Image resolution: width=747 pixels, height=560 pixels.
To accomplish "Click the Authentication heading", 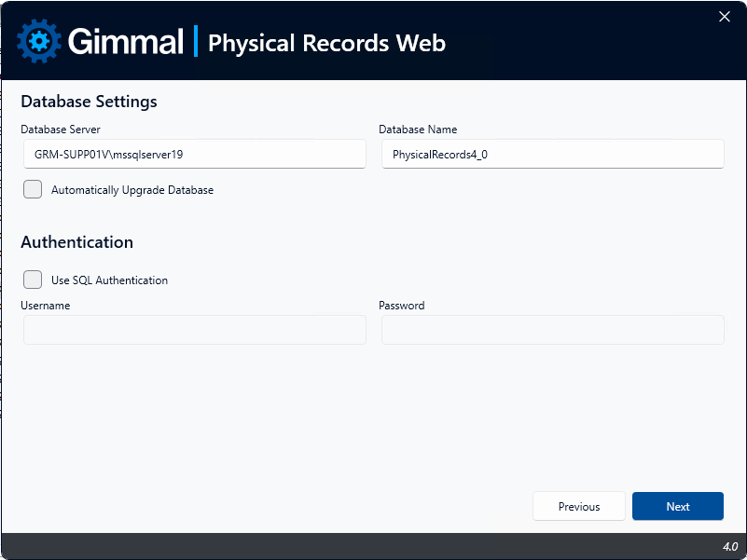I will [x=77, y=242].
